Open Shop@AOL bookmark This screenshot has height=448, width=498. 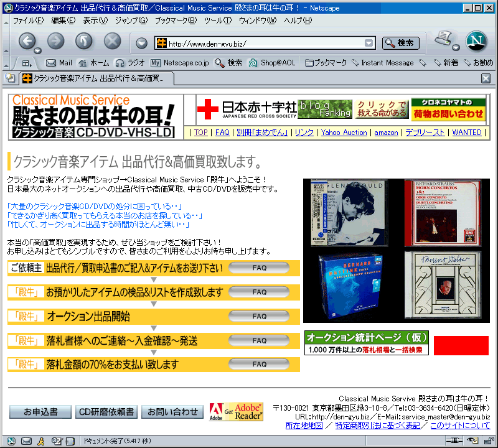(272, 63)
